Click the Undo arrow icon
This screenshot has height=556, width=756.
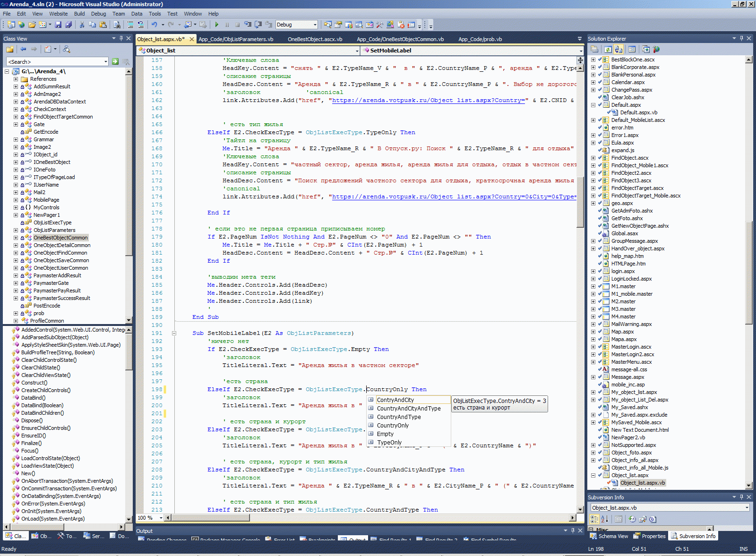tap(154, 25)
